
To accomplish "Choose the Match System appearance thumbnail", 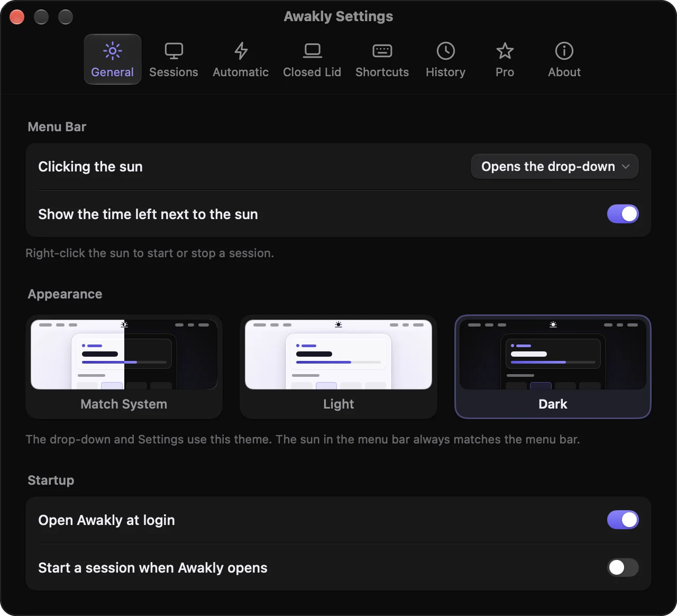I will pyautogui.click(x=124, y=367).
